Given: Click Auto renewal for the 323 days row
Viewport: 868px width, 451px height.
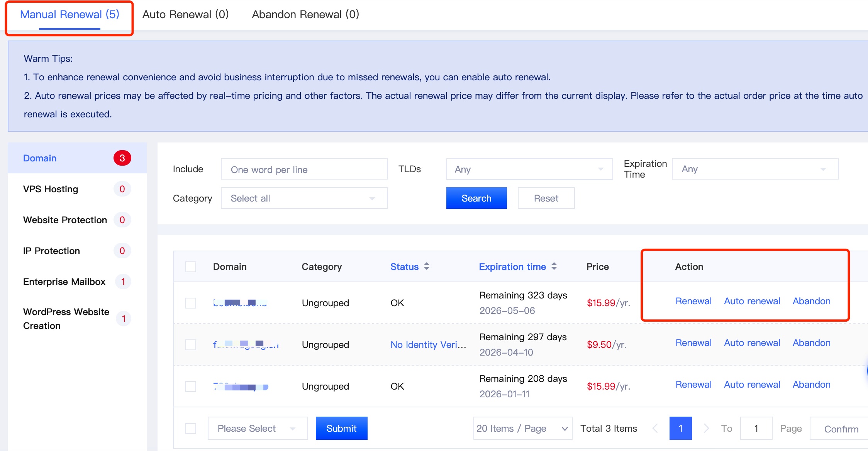Looking at the screenshot, I should (x=752, y=301).
